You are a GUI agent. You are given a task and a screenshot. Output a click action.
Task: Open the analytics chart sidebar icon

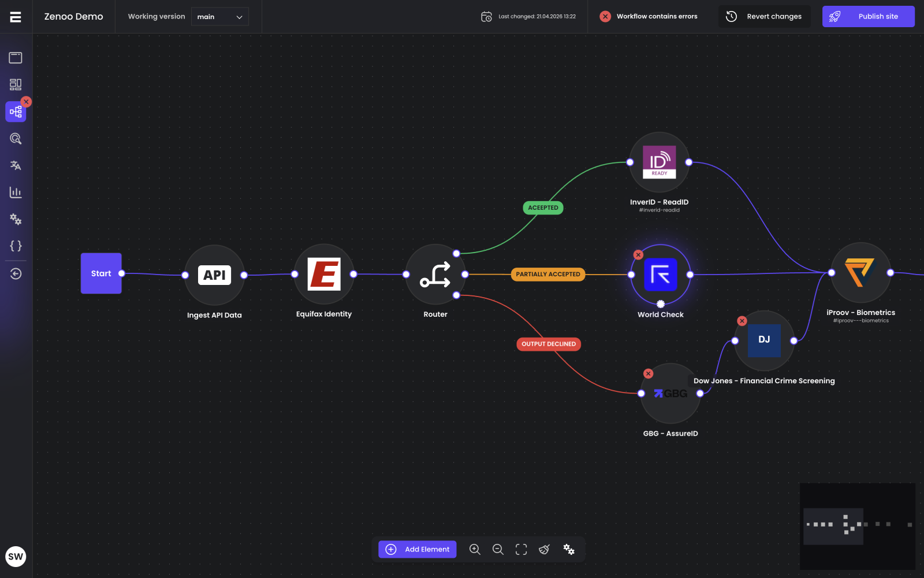click(16, 192)
